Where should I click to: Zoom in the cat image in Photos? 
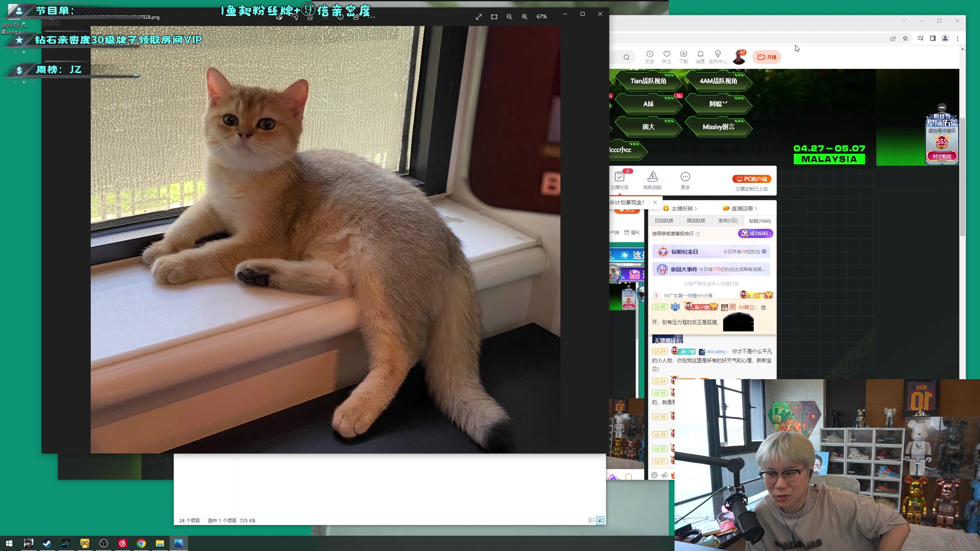[x=525, y=17]
